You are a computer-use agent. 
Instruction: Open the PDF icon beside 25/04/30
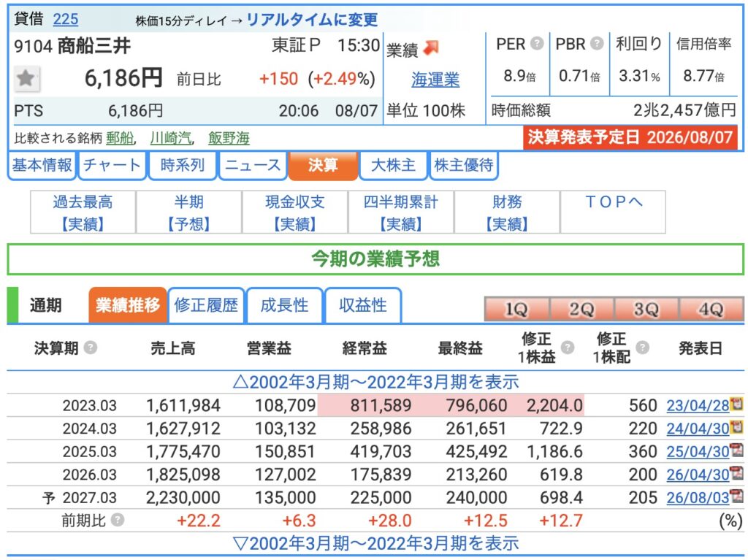(x=736, y=450)
